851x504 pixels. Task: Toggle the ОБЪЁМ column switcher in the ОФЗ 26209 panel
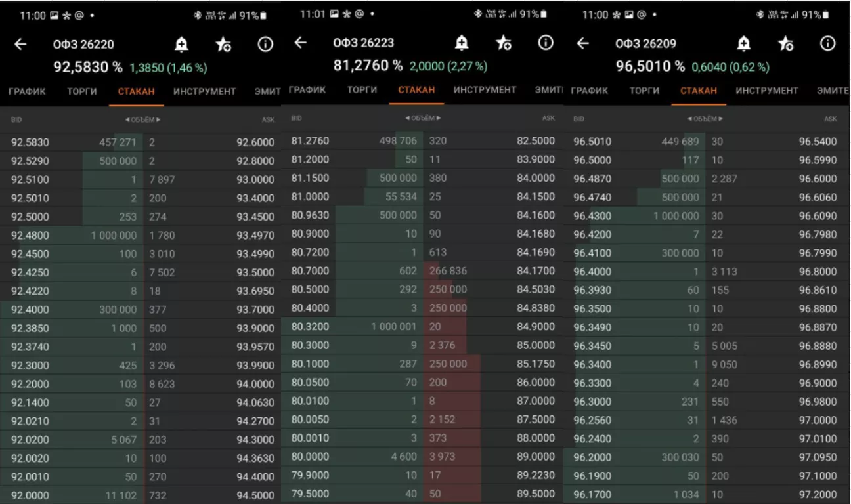tap(705, 119)
